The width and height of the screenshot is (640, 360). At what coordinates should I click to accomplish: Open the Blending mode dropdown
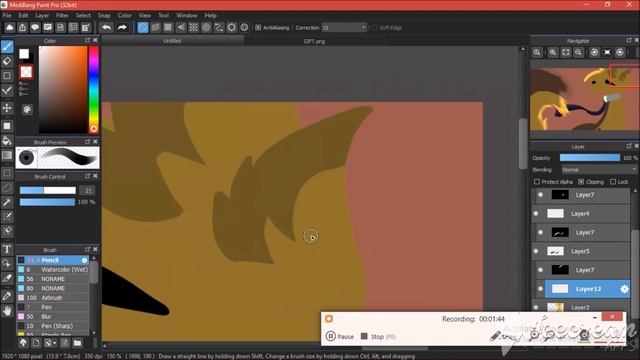click(x=599, y=169)
